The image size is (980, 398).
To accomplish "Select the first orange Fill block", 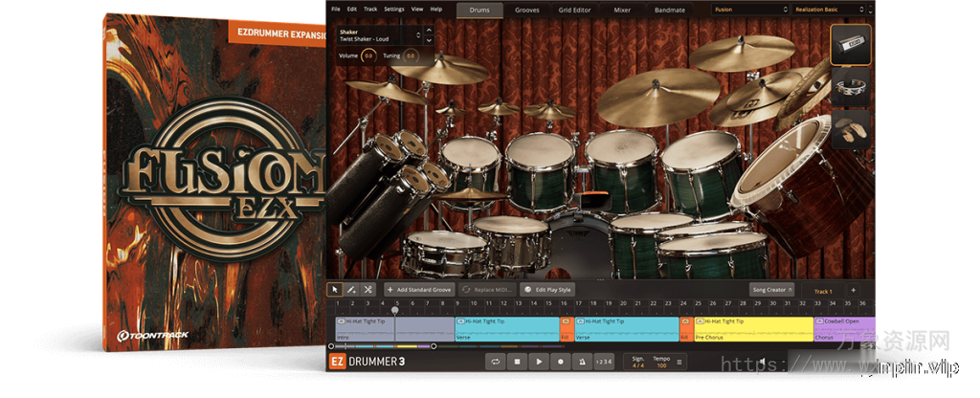I will pyautogui.click(x=565, y=329).
